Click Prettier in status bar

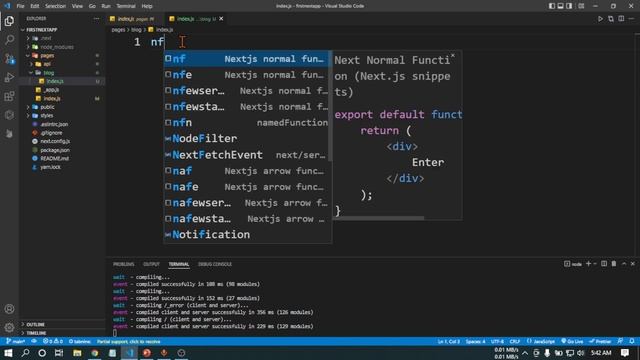coord(600,341)
